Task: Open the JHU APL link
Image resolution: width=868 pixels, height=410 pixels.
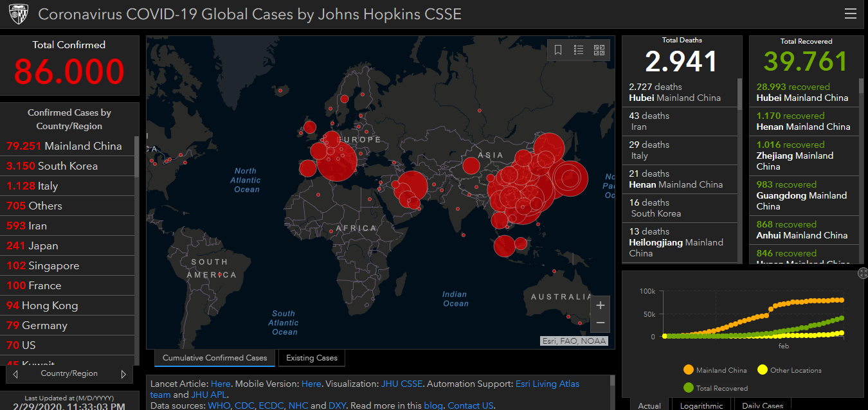Action: point(209,395)
